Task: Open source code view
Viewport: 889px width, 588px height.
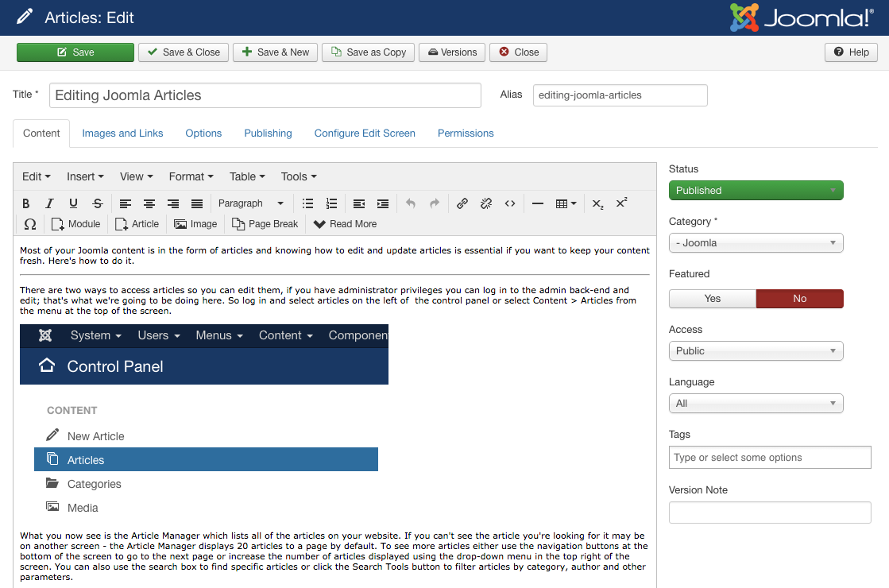Action: (x=510, y=203)
